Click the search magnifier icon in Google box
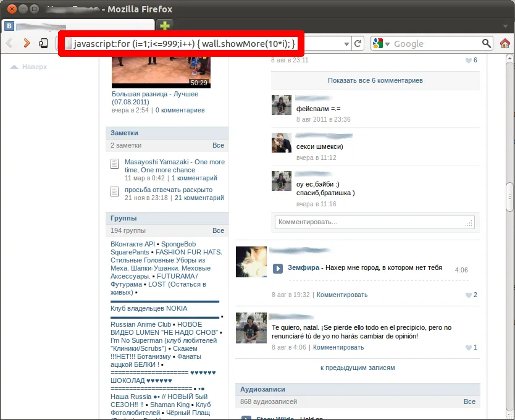This screenshot has width=515, height=420. pyautogui.click(x=487, y=43)
